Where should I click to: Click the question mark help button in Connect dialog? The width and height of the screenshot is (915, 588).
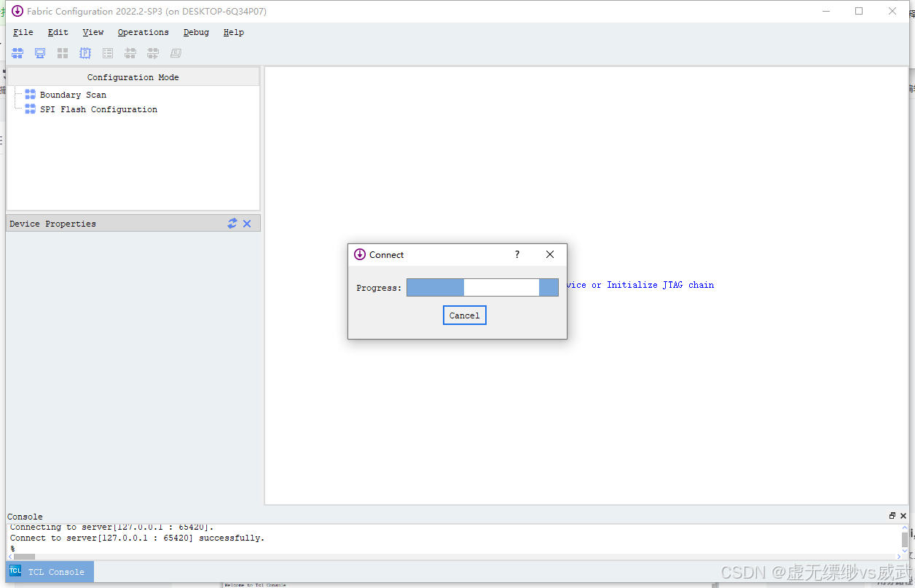(517, 254)
